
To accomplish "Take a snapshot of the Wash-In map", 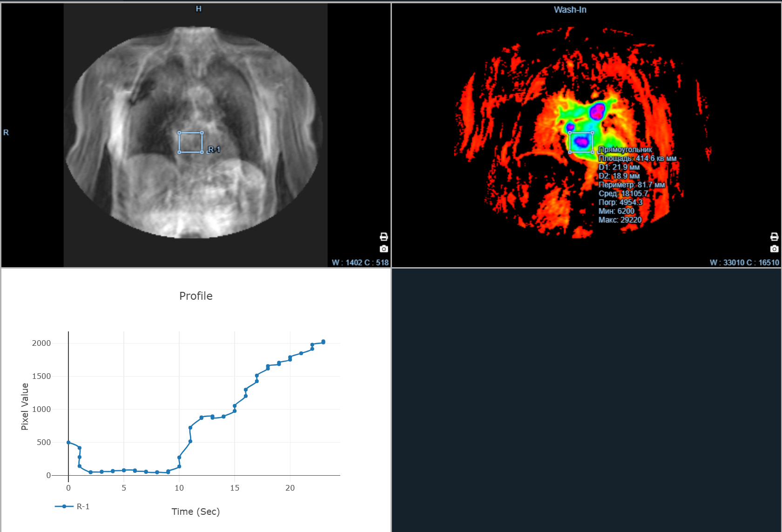I will [x=774, y=249].
